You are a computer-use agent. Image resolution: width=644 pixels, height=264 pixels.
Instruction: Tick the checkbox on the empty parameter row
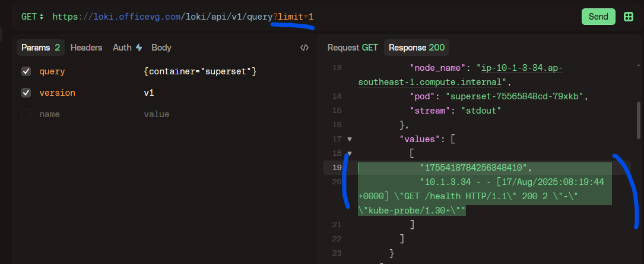26,114
